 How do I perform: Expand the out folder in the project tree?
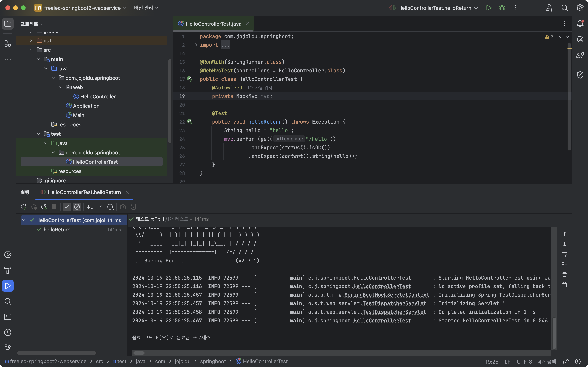[31, 41]
